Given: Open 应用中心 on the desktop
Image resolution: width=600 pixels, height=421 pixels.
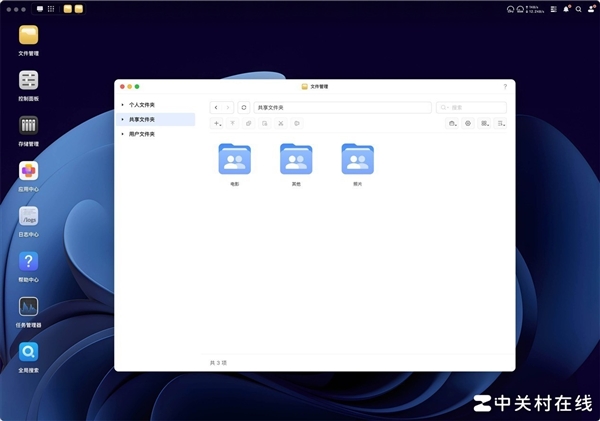Looking at the screenshot, I should pyautogui.click(x=28, y=171).
